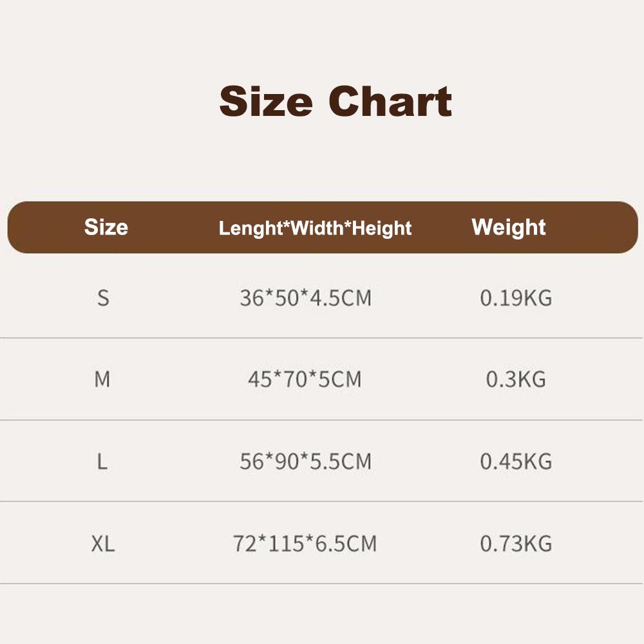Select the M size label
This screenshot has height=644, width=644.
[102, 379]
